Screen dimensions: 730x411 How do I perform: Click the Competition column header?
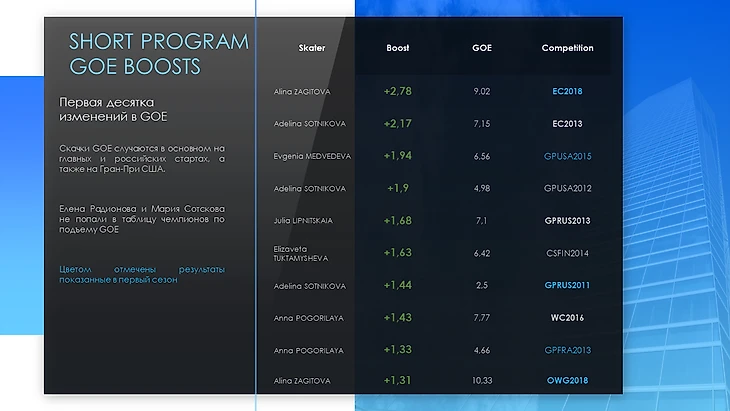[x=567, y=48]
